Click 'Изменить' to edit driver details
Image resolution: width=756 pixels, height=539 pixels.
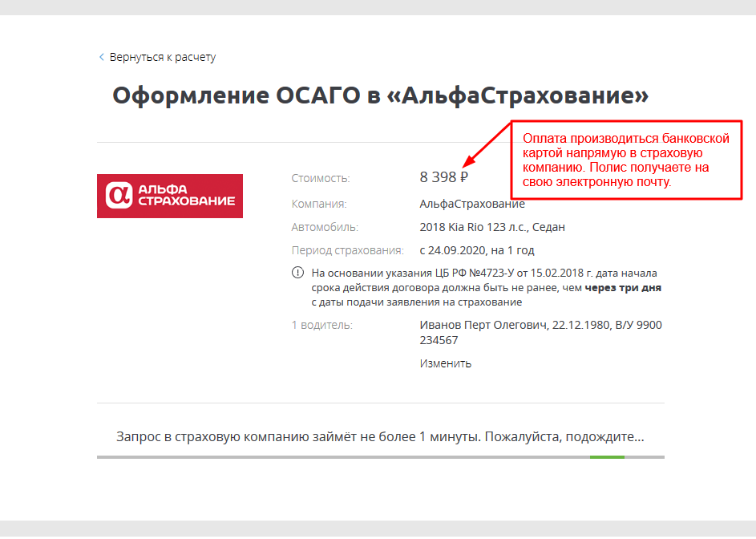[x=446, y=363]
